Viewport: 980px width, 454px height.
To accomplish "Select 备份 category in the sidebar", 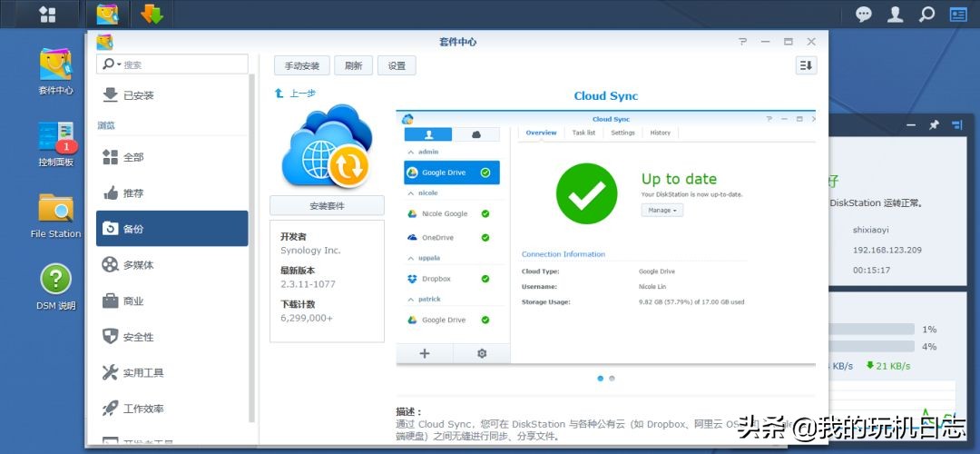I will tap(171, 229).
